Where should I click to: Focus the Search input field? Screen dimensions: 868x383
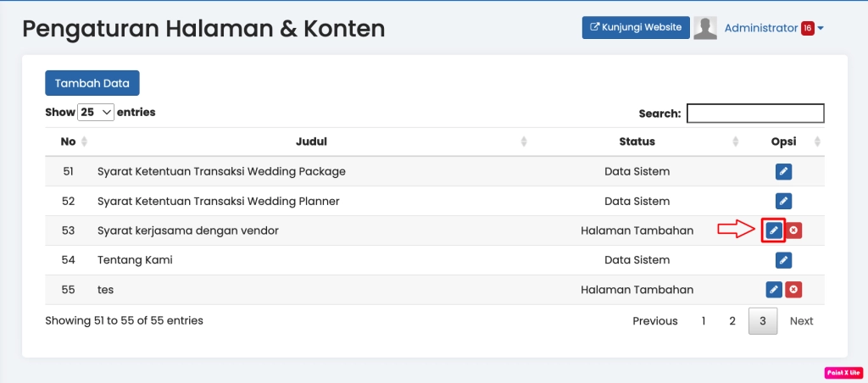tap(754, 114)
